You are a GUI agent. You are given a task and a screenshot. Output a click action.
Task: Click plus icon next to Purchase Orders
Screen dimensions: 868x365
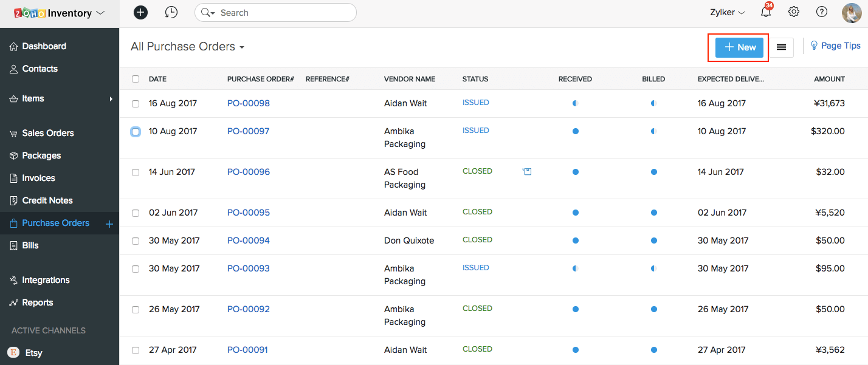point(109,224)
